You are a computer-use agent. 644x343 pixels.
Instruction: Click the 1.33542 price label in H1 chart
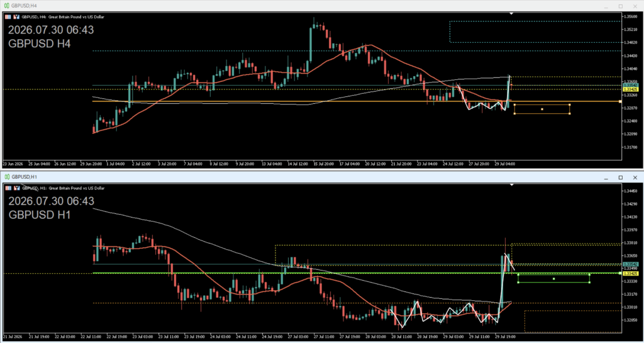pyautogui.click(x=630, y=264)
